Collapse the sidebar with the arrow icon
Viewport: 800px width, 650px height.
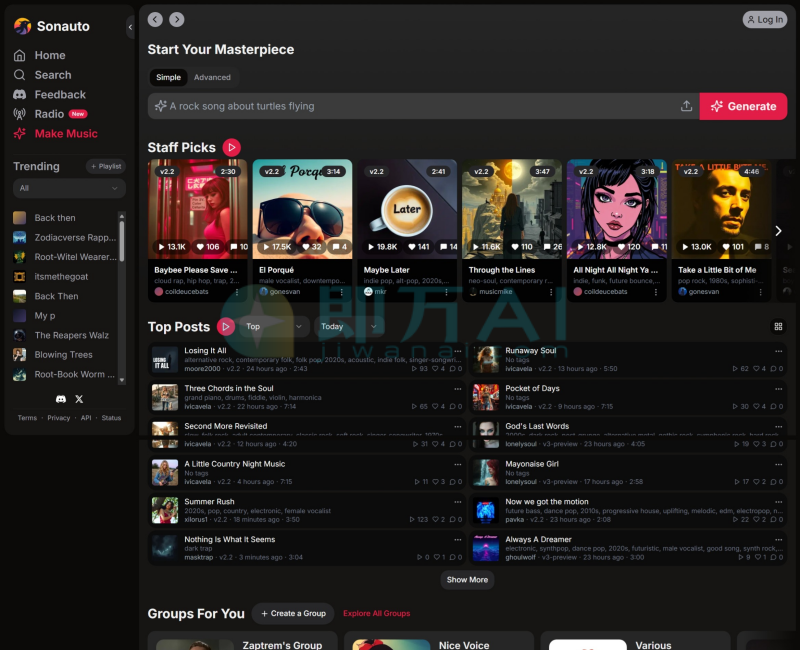tap(129, 27)
